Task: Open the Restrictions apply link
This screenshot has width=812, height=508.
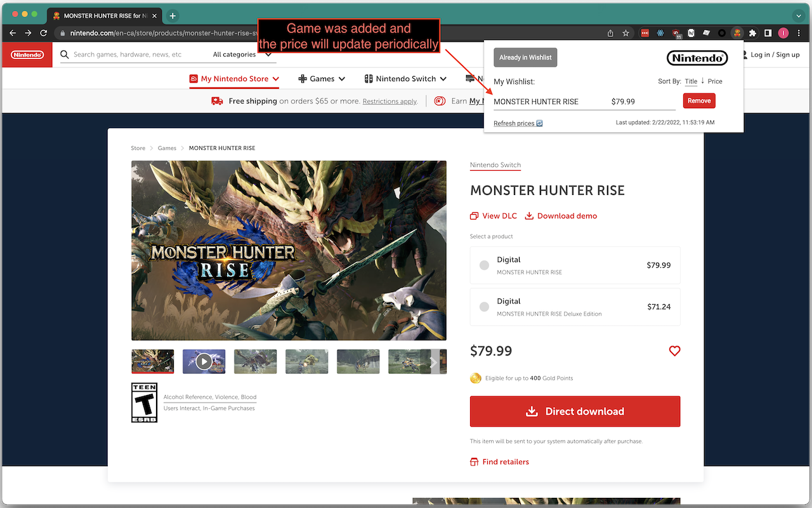Action: (x=390, y=102)
